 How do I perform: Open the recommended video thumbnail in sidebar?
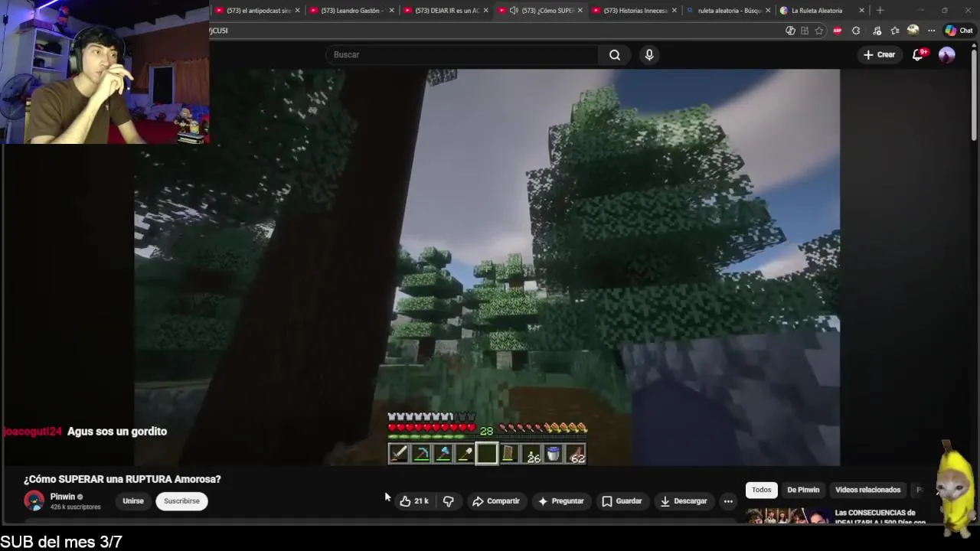click(x=787, y=517)
